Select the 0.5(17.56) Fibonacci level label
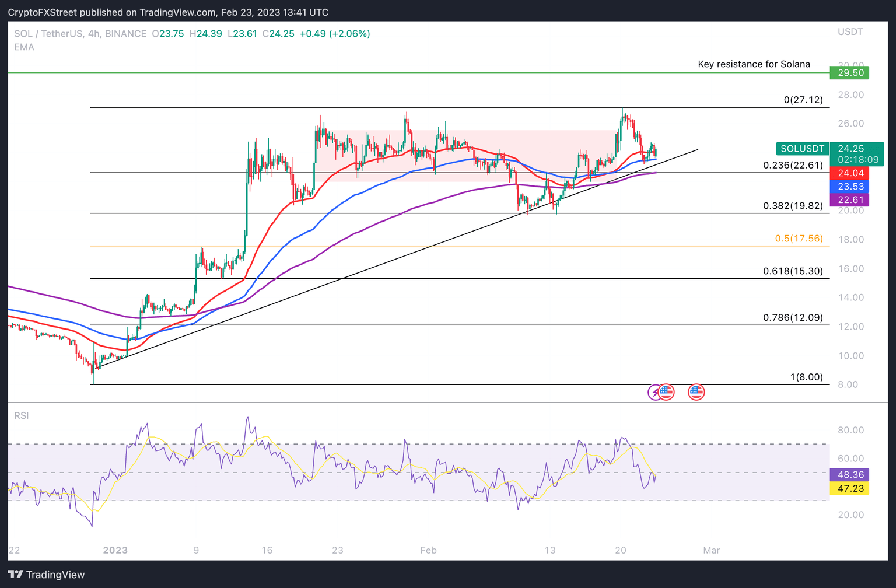Viewport: 896px width, 588px height. click(x=800, y=239)
